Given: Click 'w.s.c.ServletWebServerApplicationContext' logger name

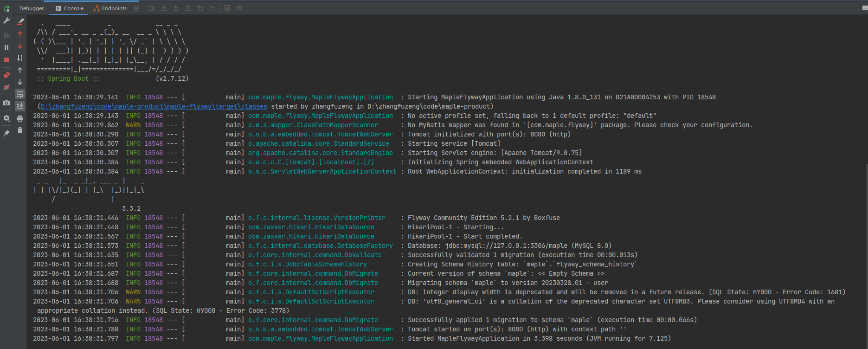Looking at the screenshot, I should pos(322,171).
